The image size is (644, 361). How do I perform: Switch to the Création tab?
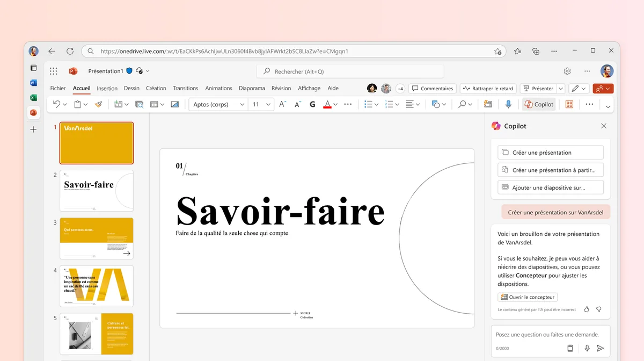coord(156,88)
